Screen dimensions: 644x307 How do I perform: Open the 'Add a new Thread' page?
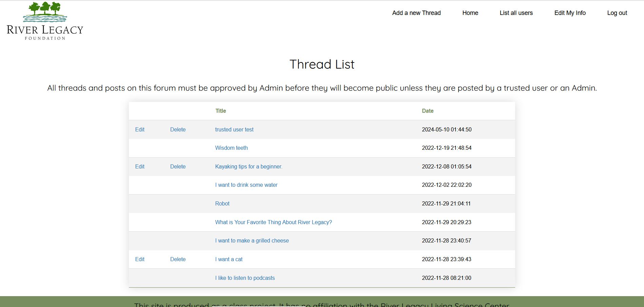(x=416, y=13)
